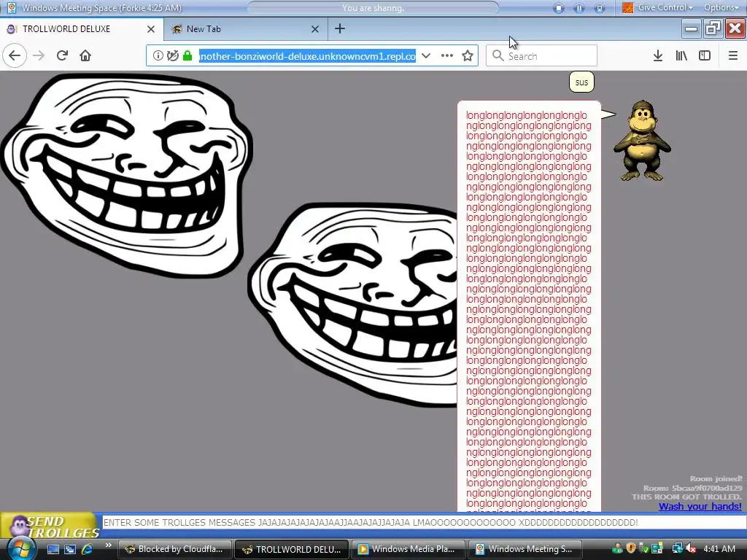This screenshot has height=560, width=747.
Task: Click the 'sus' name tag bubble
Action: [x=581, y=82]
